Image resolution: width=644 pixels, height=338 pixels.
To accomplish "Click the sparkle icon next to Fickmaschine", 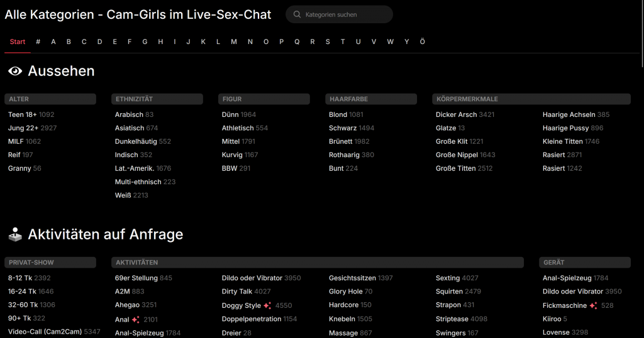I will tap(593, 305).
